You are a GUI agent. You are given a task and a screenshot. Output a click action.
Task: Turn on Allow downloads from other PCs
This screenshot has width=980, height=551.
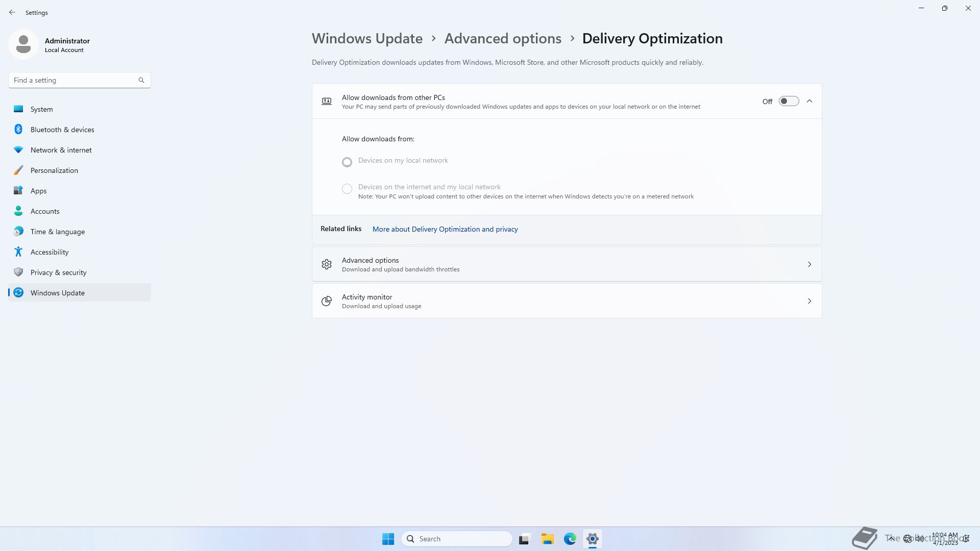click(x=789, y=101)
